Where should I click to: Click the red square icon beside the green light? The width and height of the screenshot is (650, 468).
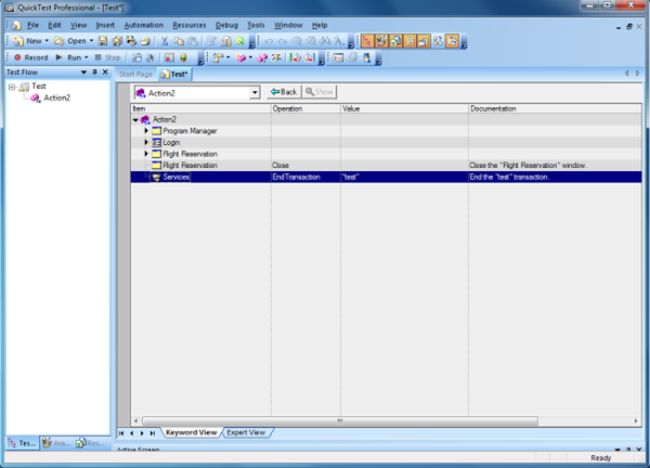coord(169,58)
